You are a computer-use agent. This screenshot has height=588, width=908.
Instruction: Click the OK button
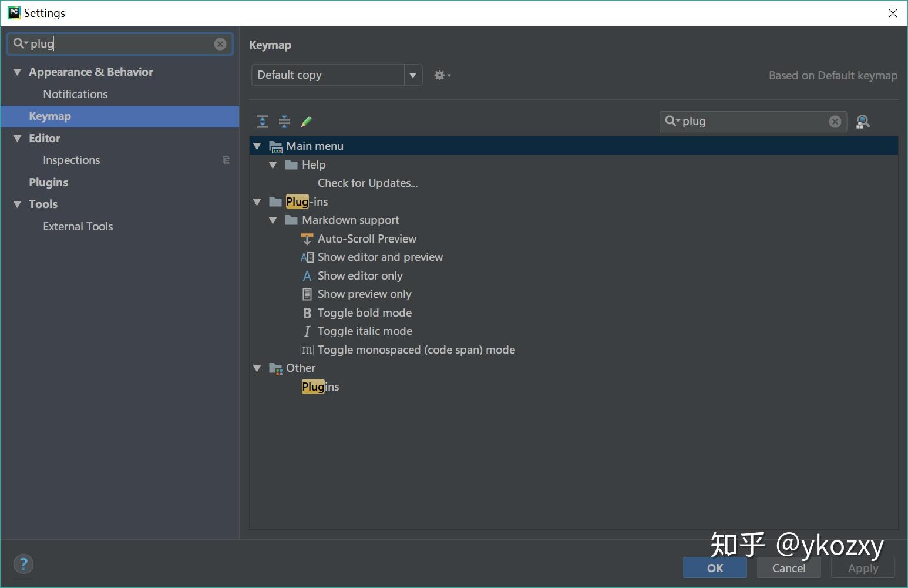pos(715,568)
